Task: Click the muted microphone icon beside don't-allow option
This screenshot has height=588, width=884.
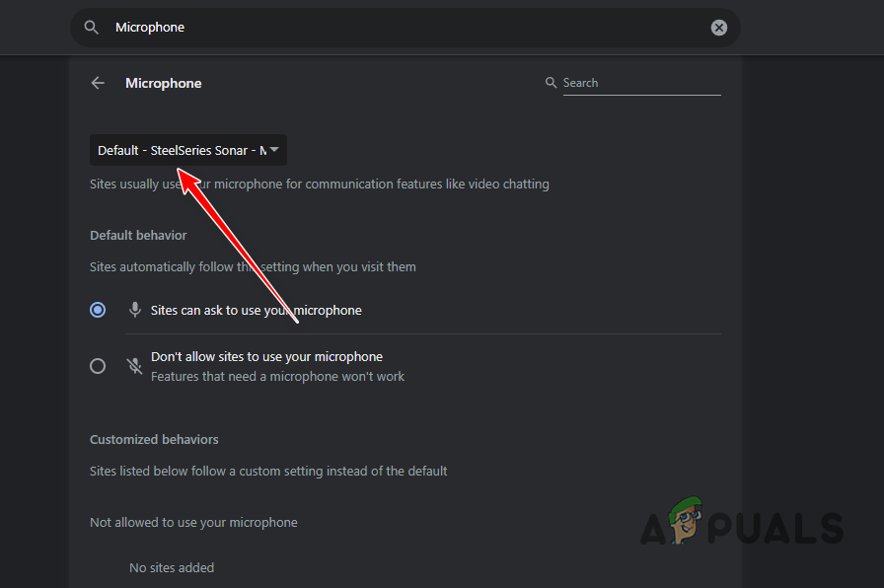Action: (134, 365)
